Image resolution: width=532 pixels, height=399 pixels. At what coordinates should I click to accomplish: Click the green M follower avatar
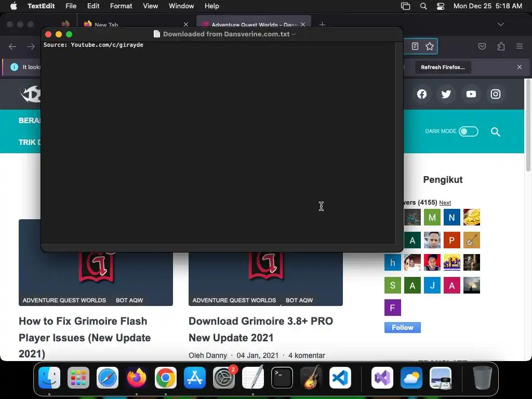pyautogui.click(x=432, y=217)
